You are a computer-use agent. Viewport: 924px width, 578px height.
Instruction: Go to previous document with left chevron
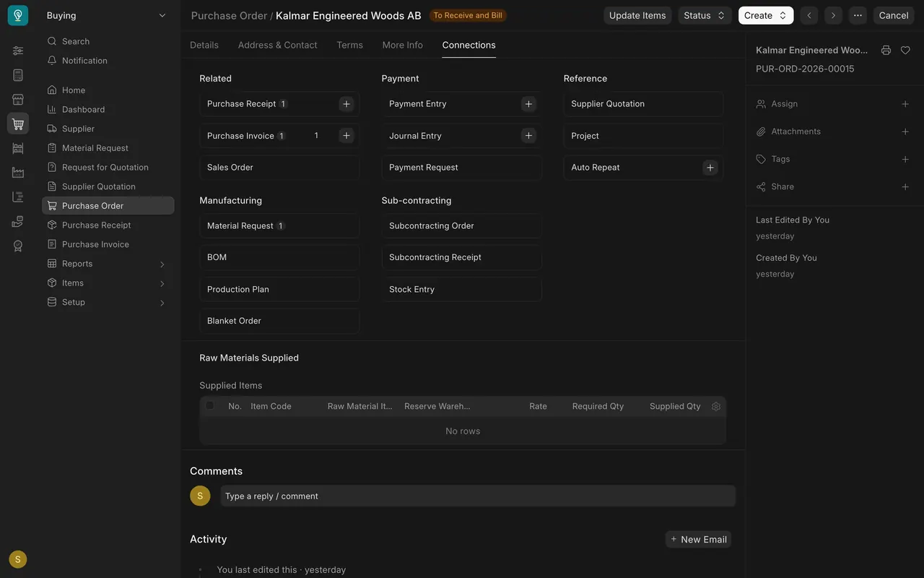pos(809,15)
